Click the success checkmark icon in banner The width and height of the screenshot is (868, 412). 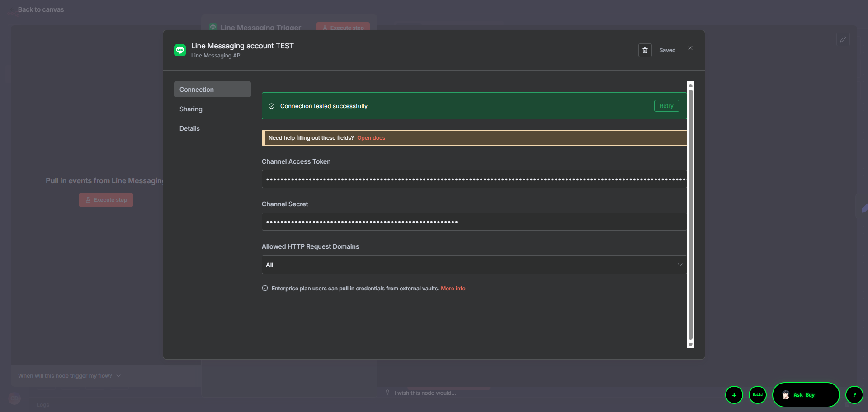(x=272, y=106)
